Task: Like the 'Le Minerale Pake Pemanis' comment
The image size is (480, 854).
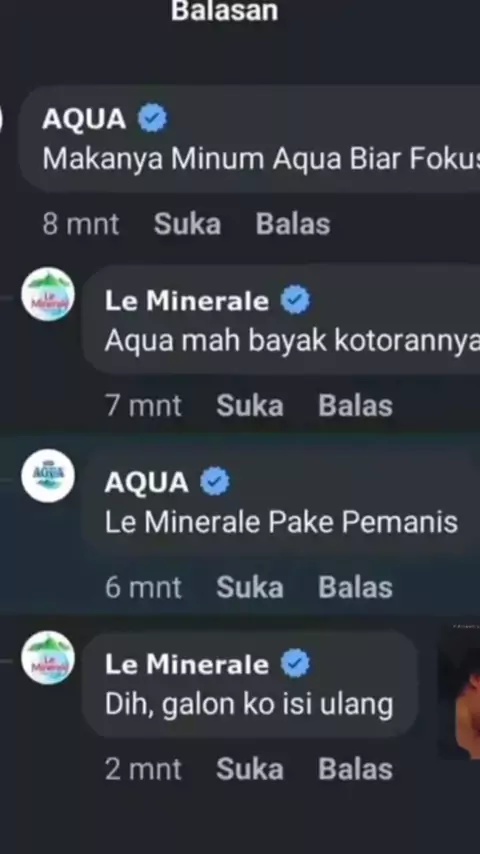Action: coord(250,587)
